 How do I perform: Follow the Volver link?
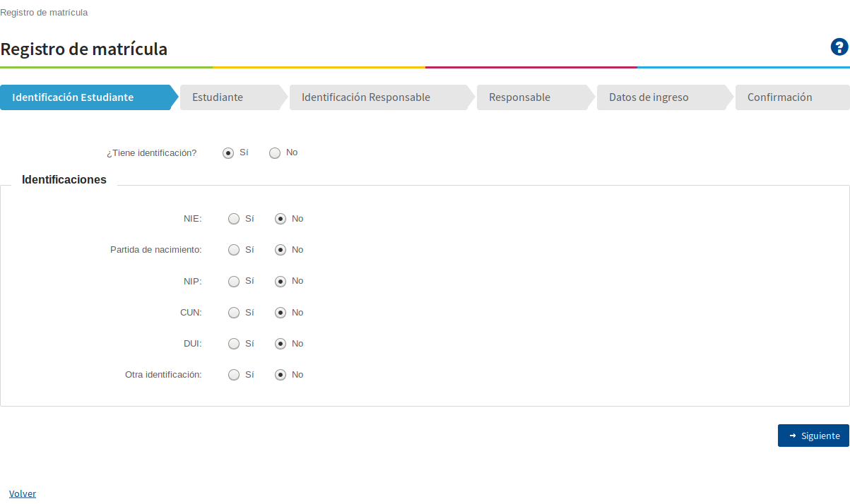tap(23, 493)
